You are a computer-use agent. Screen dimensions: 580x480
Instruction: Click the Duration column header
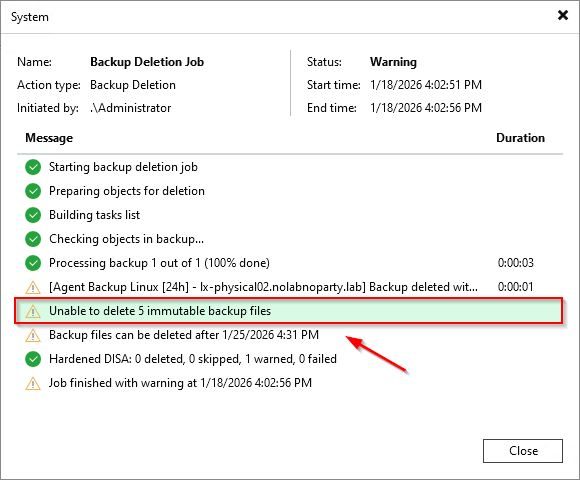(520, 138)
